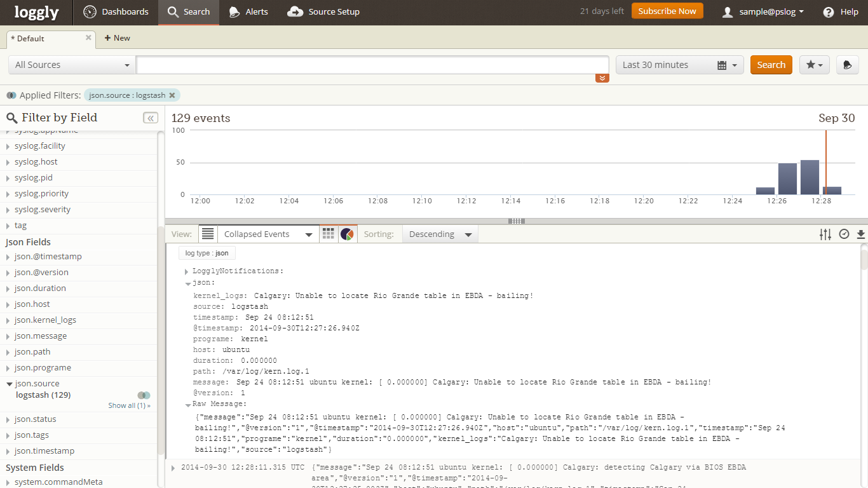Click the clock icon above event list
Viewport: 868px width, 488px height.
pos(844,234)
